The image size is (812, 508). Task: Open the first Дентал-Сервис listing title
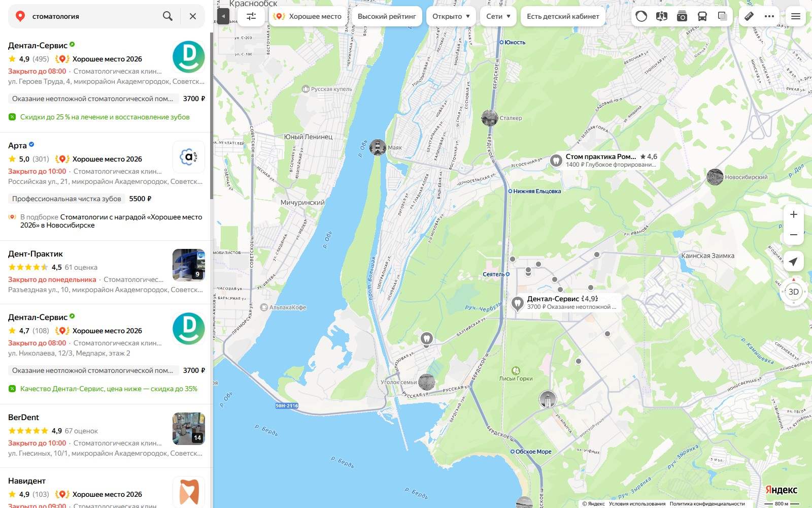38,45
